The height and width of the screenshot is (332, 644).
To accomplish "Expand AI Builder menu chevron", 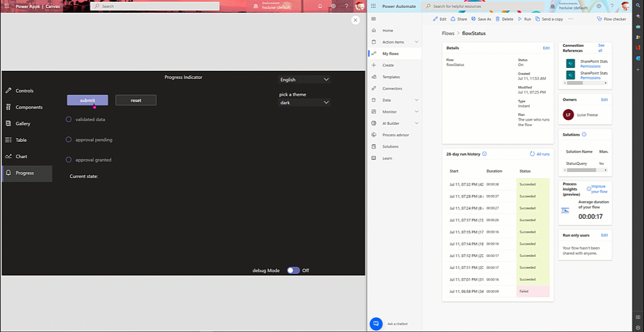I will [x=416, y=123].
